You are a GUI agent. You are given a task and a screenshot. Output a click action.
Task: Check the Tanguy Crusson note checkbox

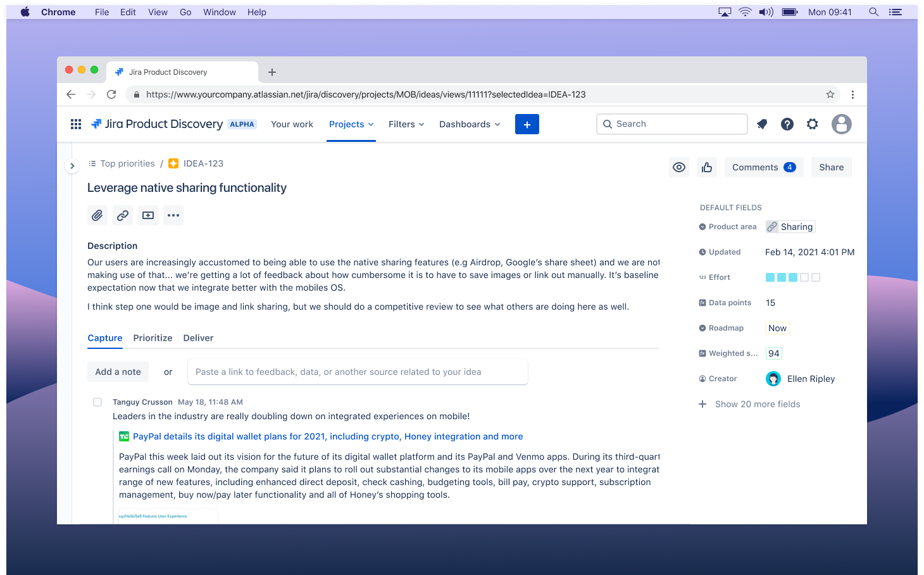pos(97,402)
